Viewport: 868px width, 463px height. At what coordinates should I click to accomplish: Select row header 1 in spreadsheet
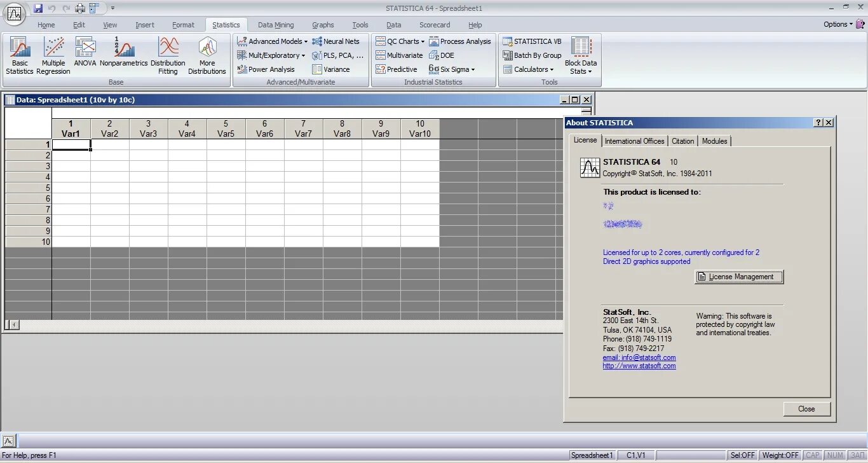(x=28, y=144)
